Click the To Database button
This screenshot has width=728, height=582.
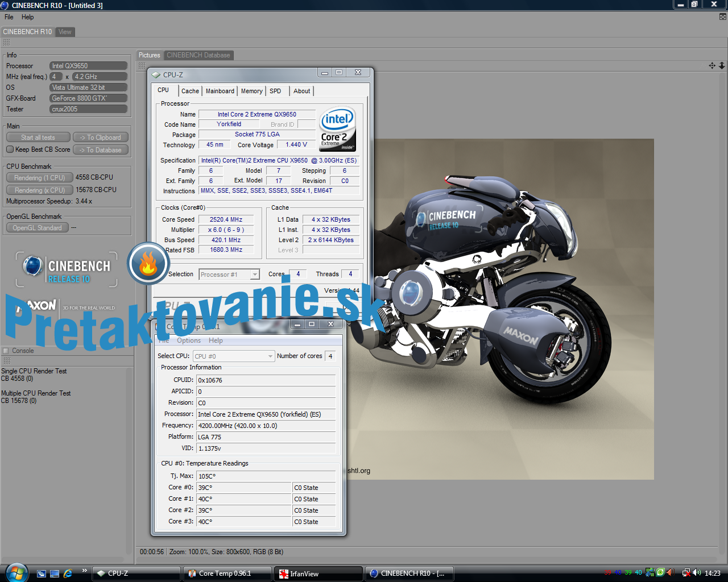tap(101, 150)
